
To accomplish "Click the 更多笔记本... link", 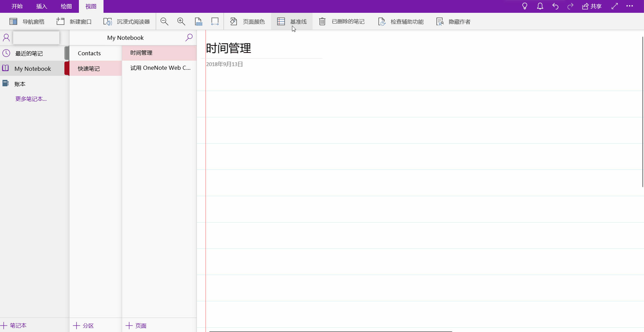I will 31,99.
